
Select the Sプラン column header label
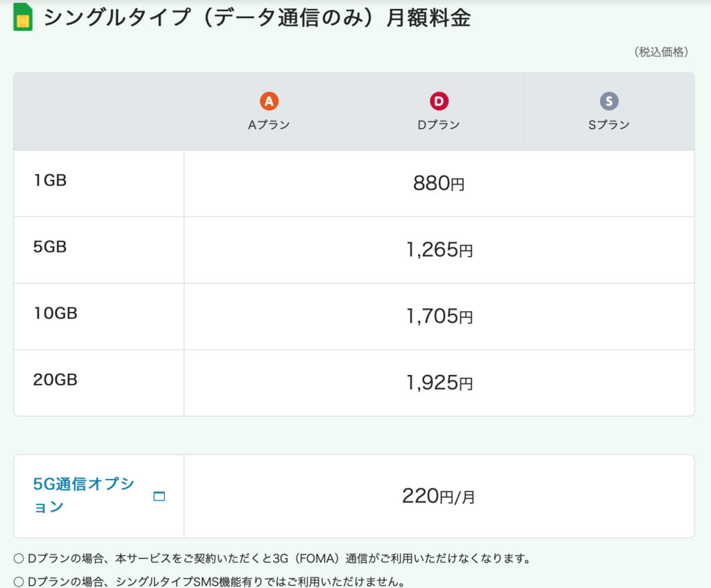click(609, 125)
